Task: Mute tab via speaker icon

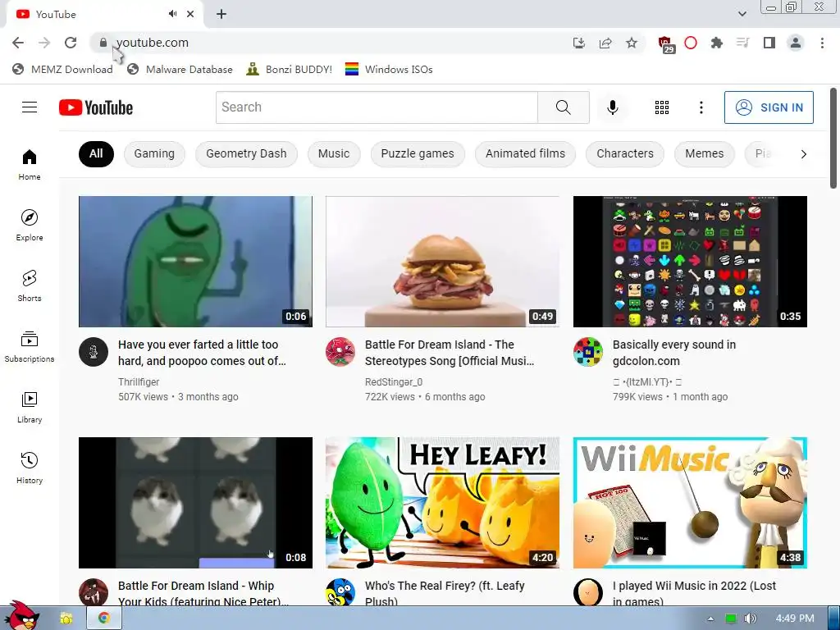Action: [x=172, y=14]
